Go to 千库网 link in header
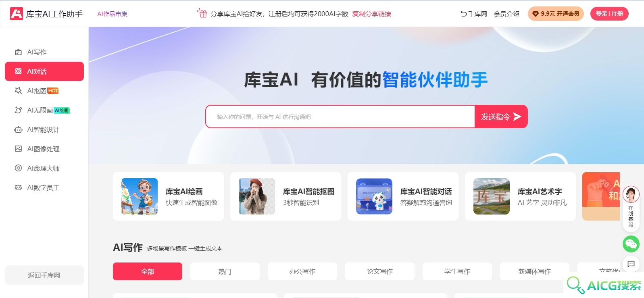This screenshot has height=298, width=644. coord(477,14)
